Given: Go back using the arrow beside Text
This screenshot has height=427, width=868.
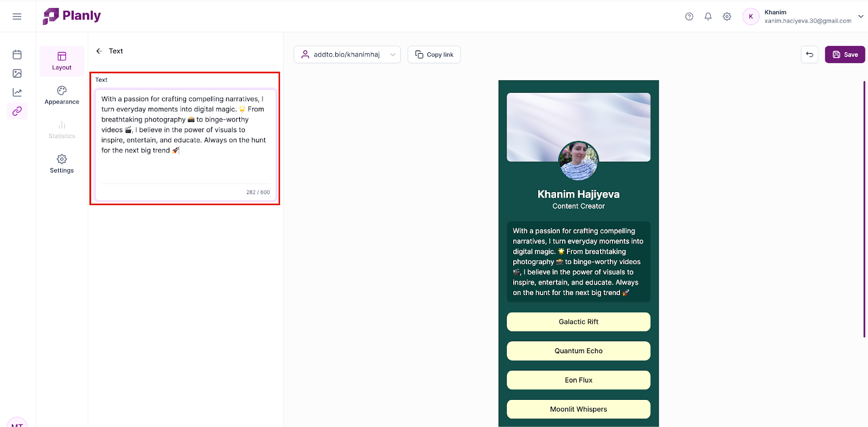Looking at the screenshot, I should point(99,51).
